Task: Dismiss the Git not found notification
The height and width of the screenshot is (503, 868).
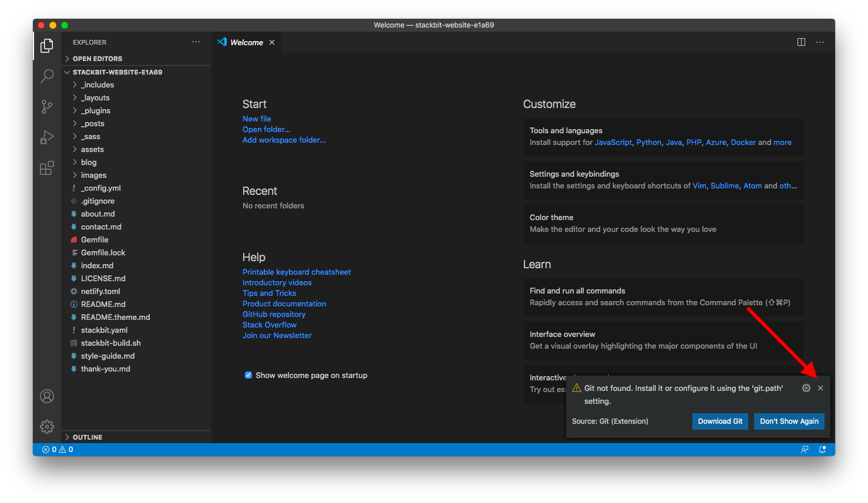Action: pyautogui.click(x=820, y=388)
